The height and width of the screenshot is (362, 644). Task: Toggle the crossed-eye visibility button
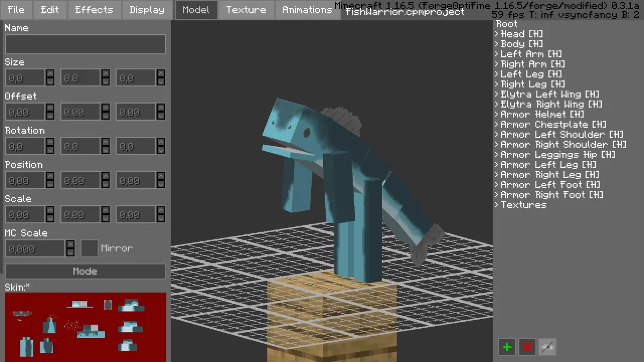pos(547,347)
